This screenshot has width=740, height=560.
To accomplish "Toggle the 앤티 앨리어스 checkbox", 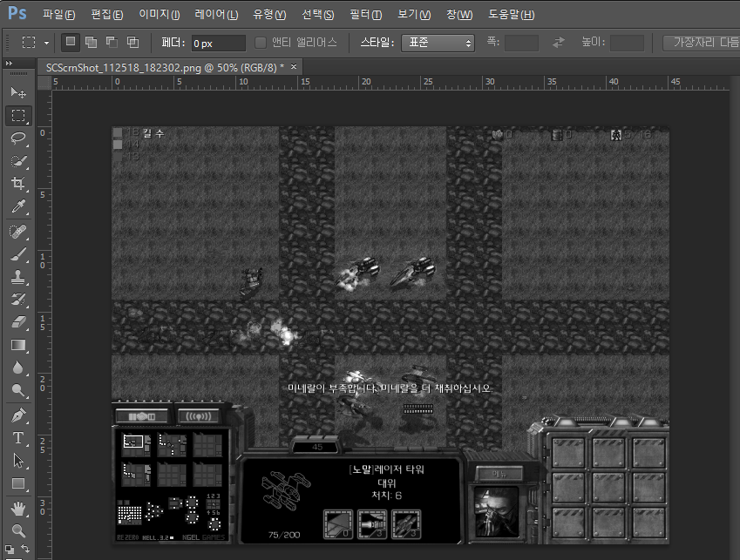I will (261, 43).
